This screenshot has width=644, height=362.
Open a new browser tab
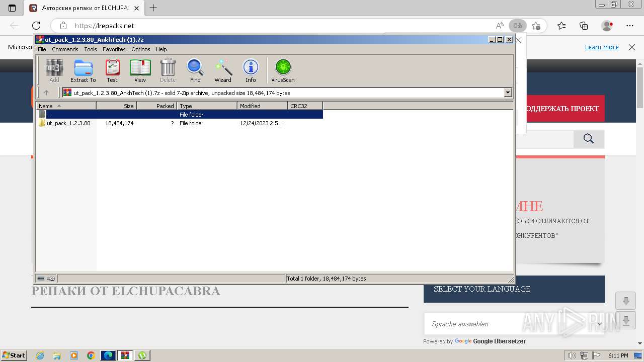click(x=153, y=8)
